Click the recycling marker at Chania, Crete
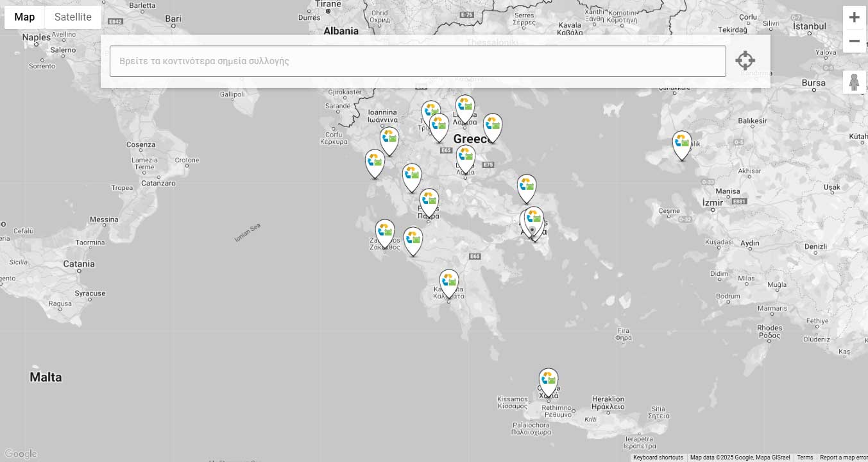This screenshot has width=868, height=462. pos(548,381)
